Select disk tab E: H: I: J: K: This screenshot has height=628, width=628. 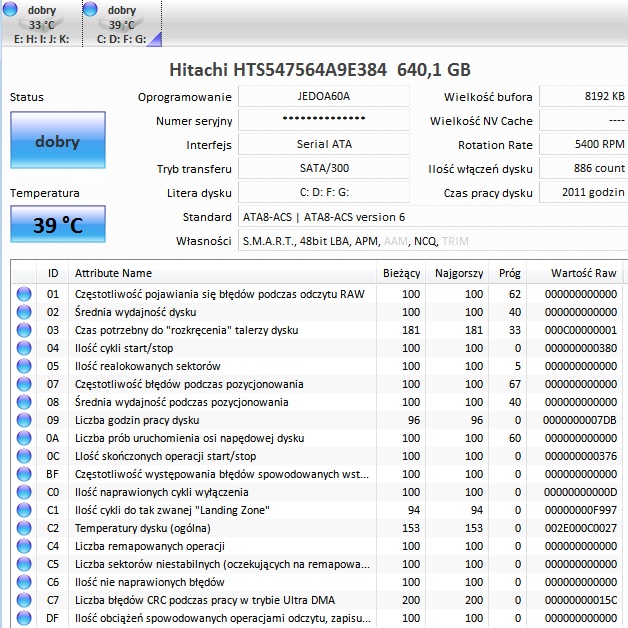coord(41,23)
